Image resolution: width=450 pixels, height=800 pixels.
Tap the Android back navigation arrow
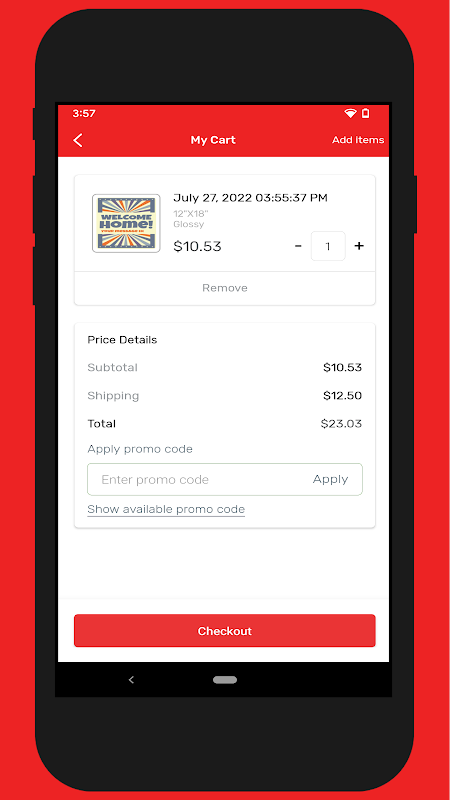click(x=131, y=680)
